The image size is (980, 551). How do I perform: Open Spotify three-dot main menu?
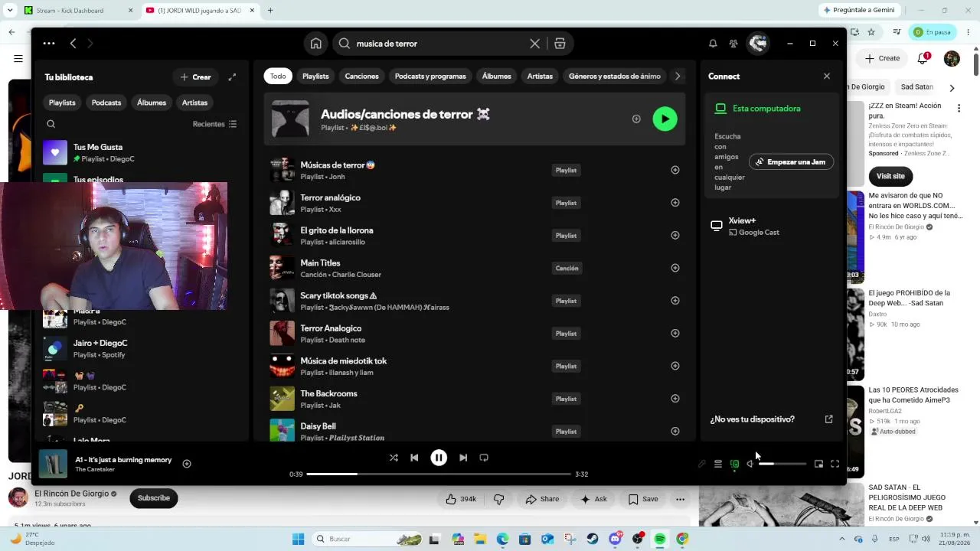(49, 44)
